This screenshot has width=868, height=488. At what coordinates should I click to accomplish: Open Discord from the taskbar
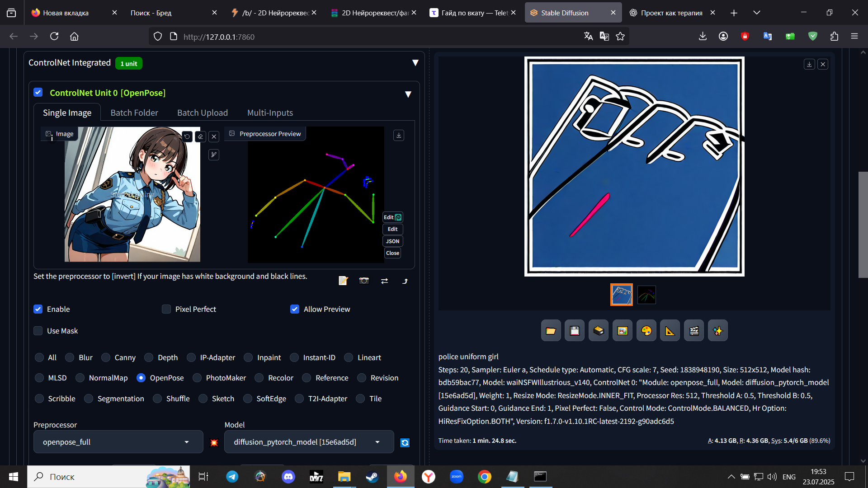click(288, 477)
